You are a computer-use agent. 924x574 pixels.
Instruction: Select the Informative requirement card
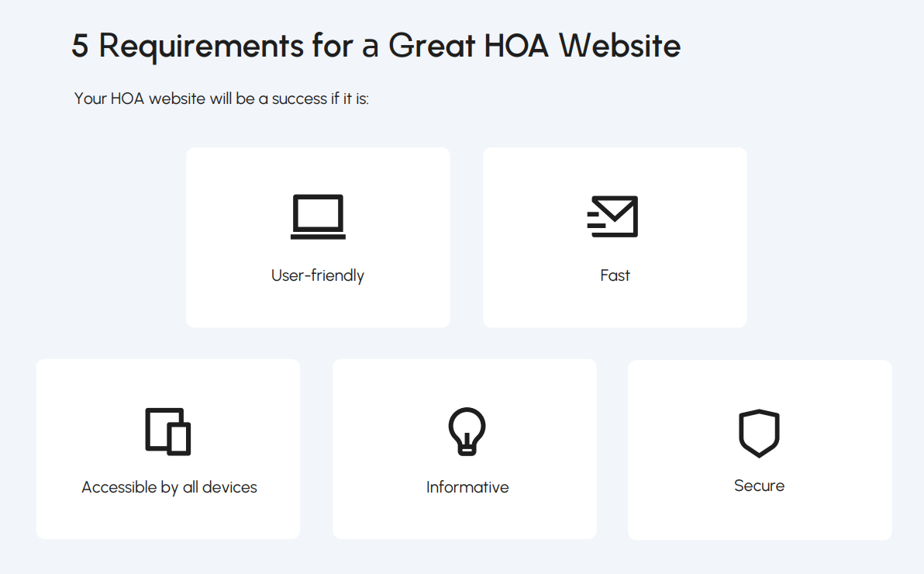pos(464,449)
